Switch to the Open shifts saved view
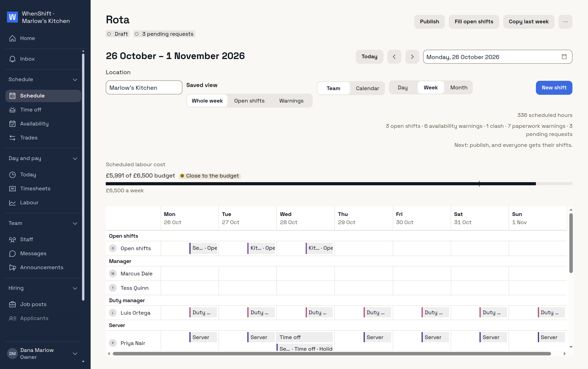This screenshot has height=369, width=588. point(249,101)
